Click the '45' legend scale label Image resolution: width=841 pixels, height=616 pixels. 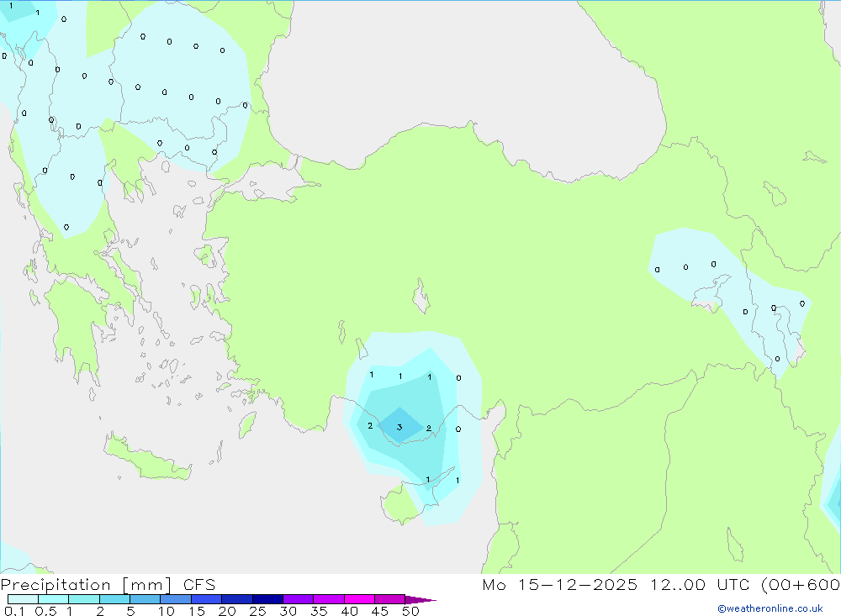coord(380,611)
